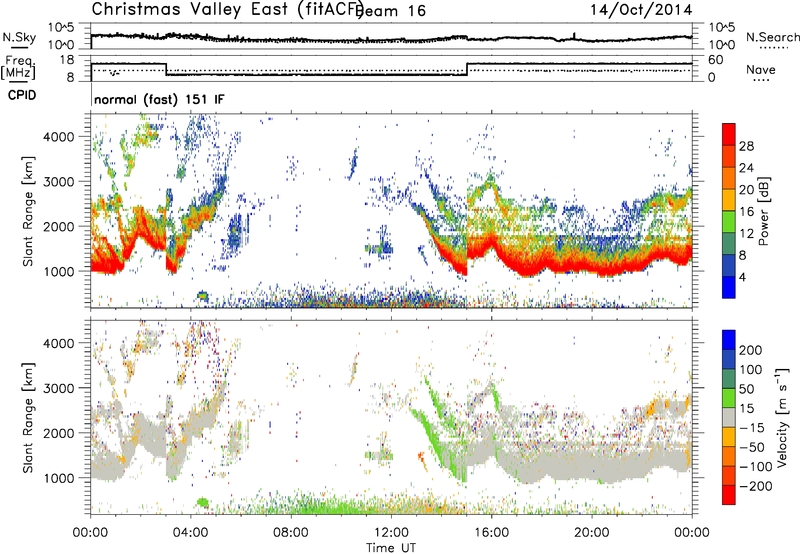Click the date '14/Oct/2014'
800x554 pixels.
(641, 10)
